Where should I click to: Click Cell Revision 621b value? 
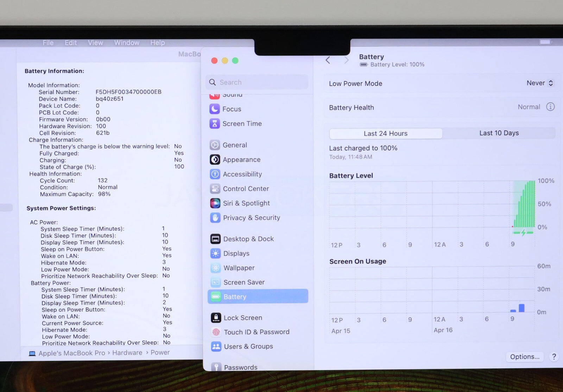coord(103,133)
